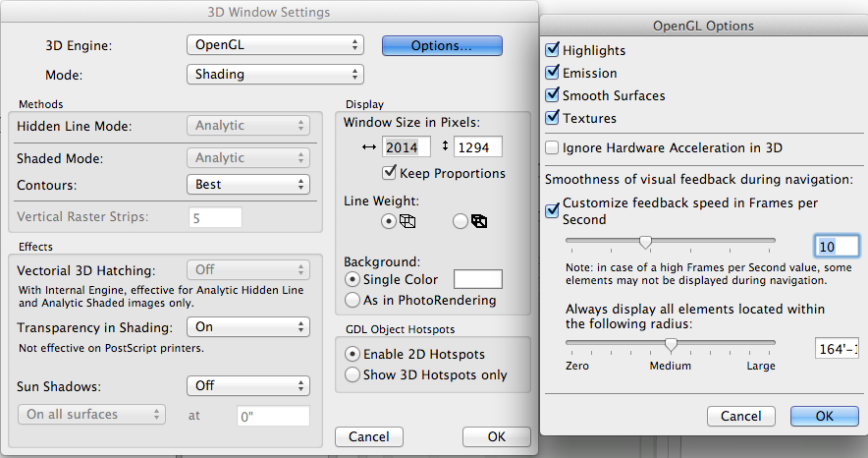868x458 pixels.
Task: Click the Frames per Second slider
Action: click(x=670, y=241)
